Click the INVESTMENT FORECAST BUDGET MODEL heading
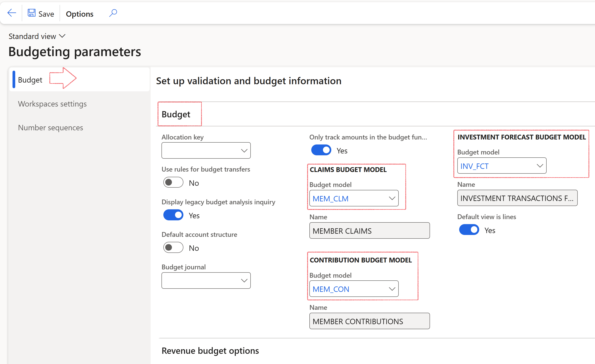595x364 pixels. 522,137
